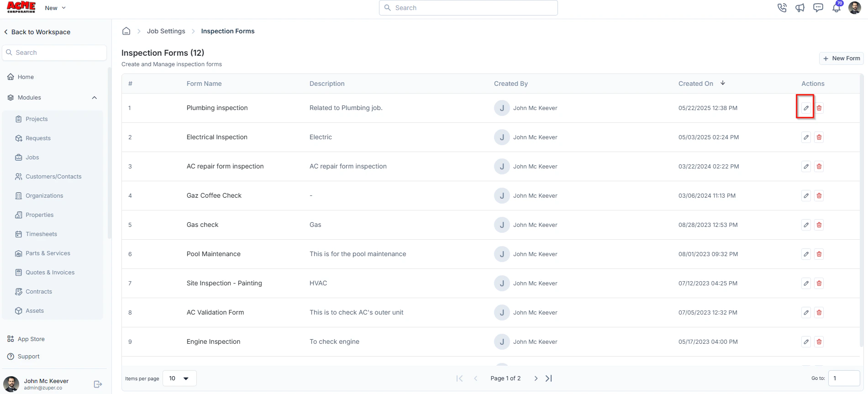Image resolution: width=868 pixels, height=394 pixels.
Task: Click the Created By column header
Action: click(511, 84)
